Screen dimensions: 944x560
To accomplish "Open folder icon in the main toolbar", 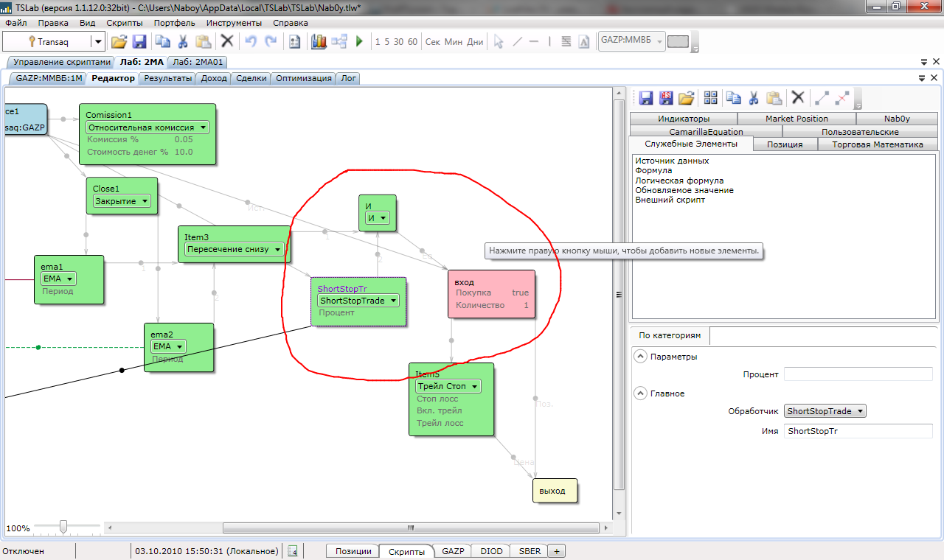I will [x=119, y=42].
